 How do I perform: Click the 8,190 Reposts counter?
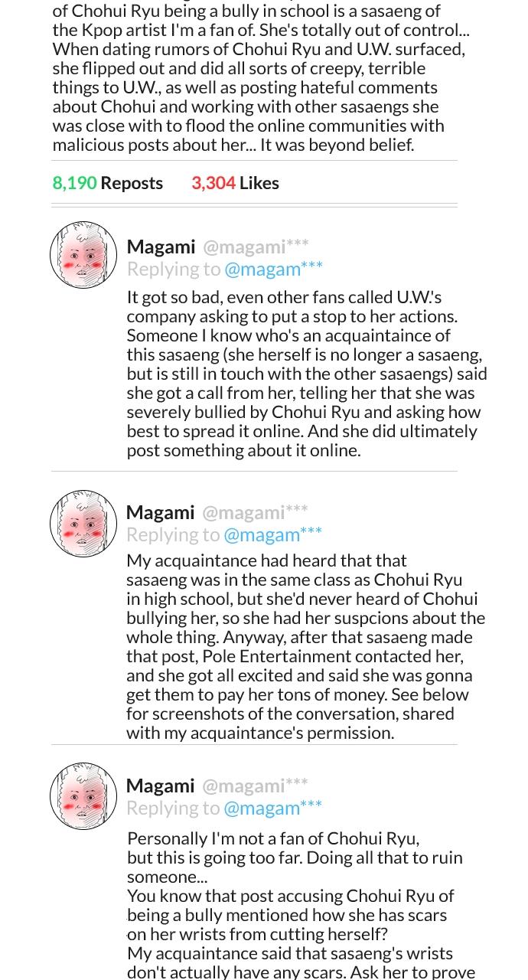pos(108,183)
